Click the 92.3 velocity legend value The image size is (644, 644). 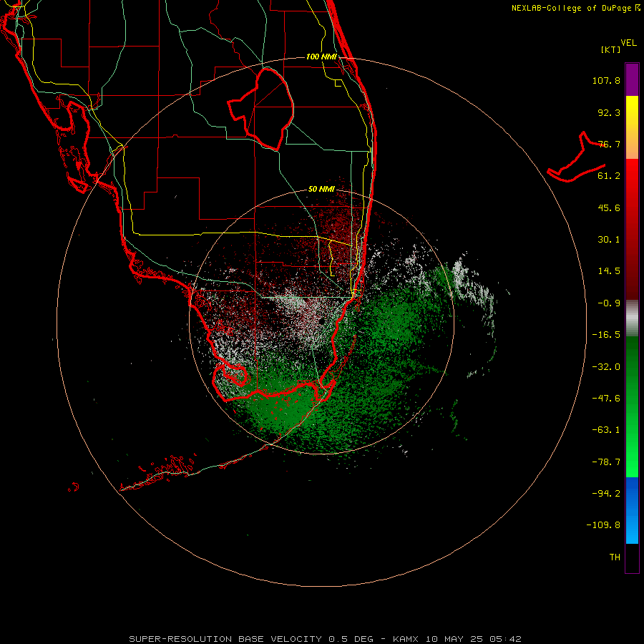click(x=609, y=112)
